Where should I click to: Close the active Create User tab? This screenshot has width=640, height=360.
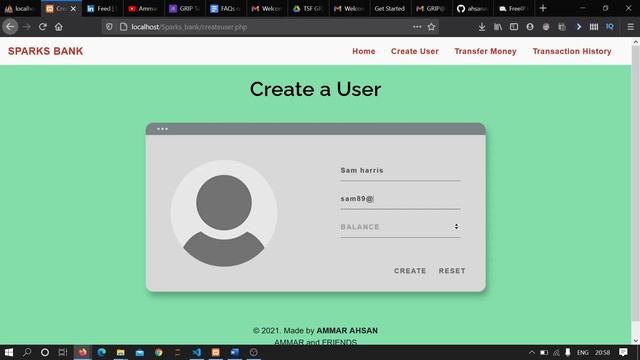(73, 9)
